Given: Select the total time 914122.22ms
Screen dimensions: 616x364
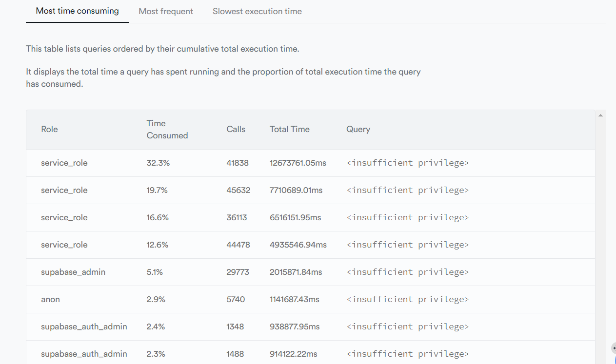Looking at the screenshot, I should [294, 354].
